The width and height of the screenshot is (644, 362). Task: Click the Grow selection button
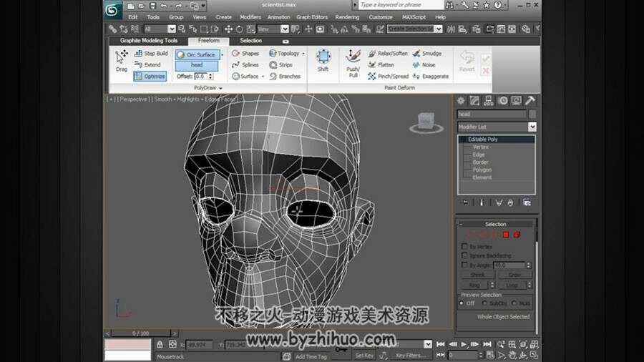[x=514, y=275]
